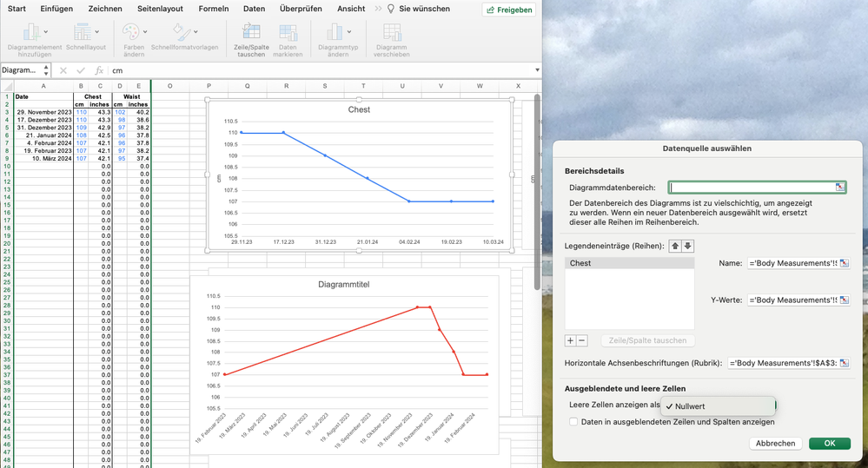Screen dimensions: 868x468
Task: Click the lightbulb Sie wünschen icon
Action: [x=391, y=9]
